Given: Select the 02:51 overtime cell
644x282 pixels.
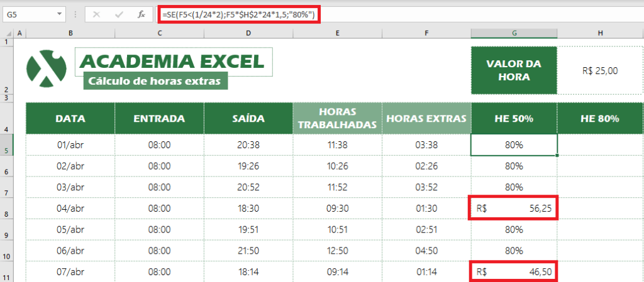Looking at the screenshot, I should click(426, 229).
